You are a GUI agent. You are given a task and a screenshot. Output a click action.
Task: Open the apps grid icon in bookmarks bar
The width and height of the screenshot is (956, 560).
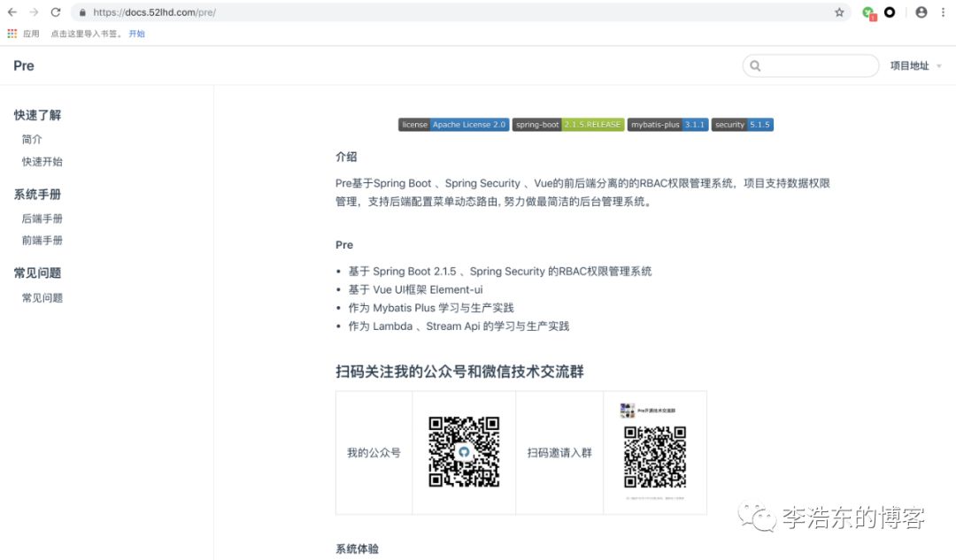tap(12, 34)
